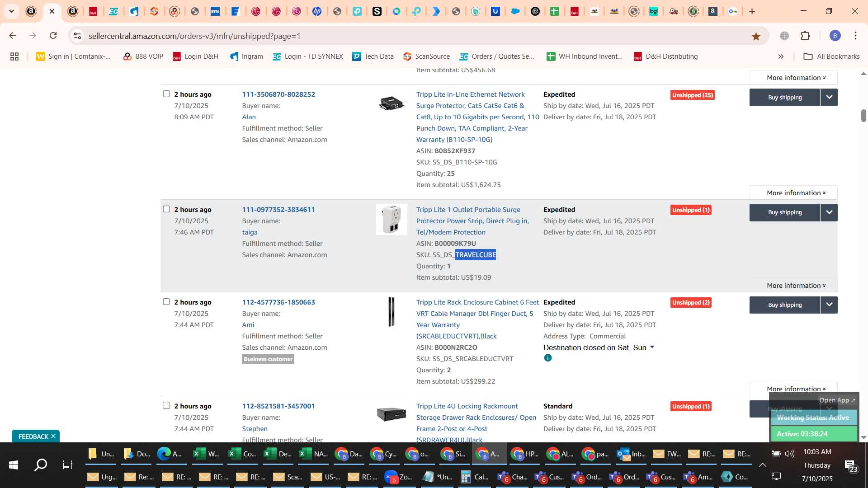
Task: Open Zoom app from taskbar
Action: tap(399, 477)
